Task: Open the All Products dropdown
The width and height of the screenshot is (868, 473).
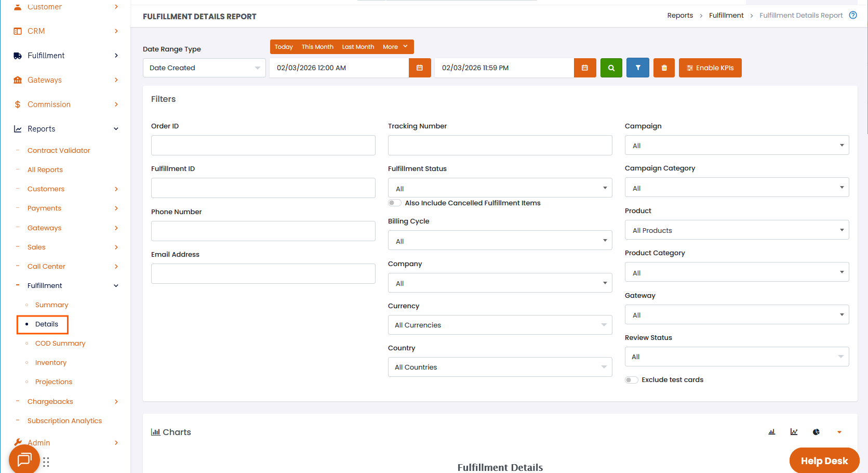Action: coord(736,230)
